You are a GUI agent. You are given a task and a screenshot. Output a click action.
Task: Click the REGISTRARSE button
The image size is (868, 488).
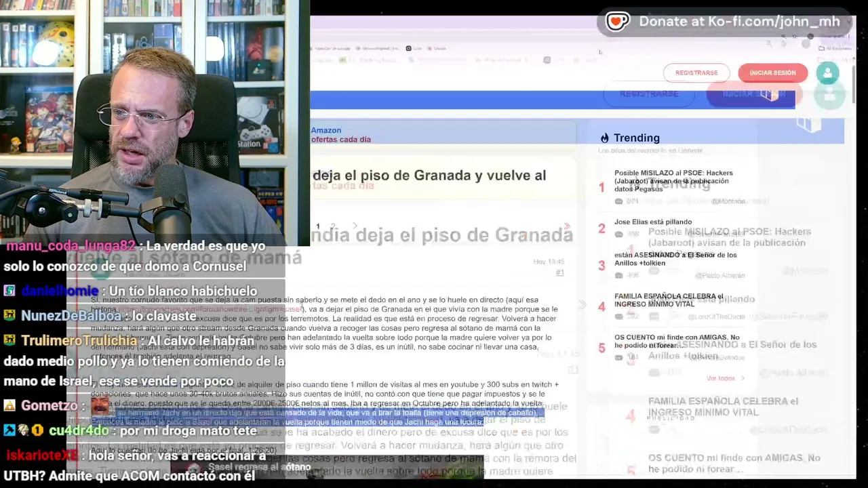[x=696, y=73]
